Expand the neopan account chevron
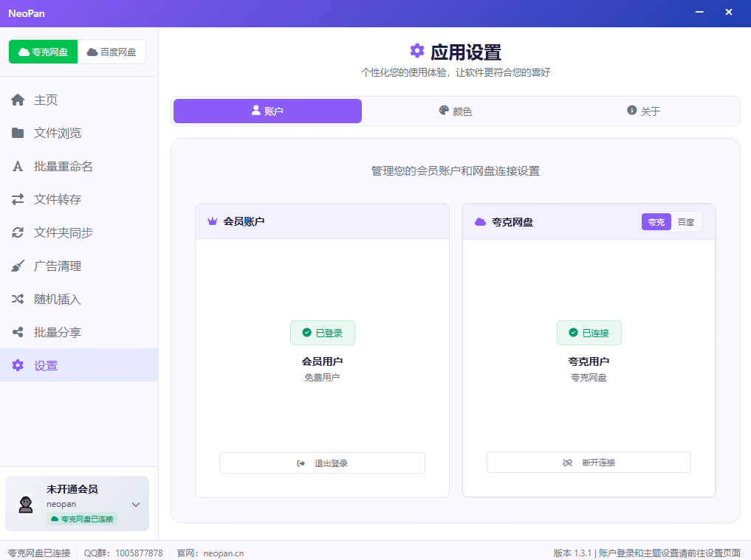Image resolution: width=751 pixels, height=560 pixels. tap(136, 505)
